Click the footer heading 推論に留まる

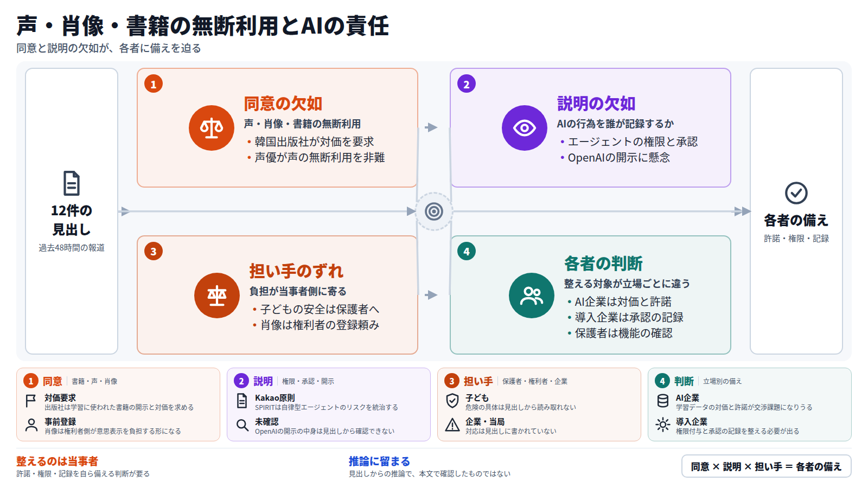click(379, 461)
